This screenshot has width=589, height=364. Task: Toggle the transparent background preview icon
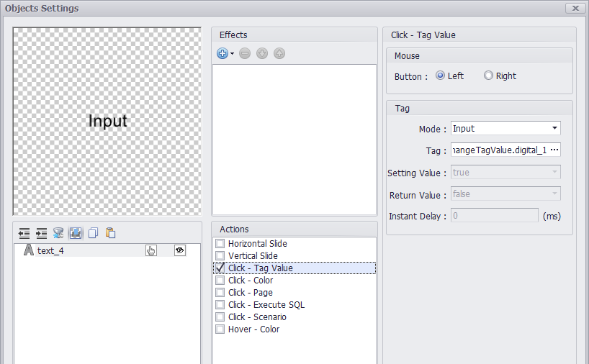(76, 233)
